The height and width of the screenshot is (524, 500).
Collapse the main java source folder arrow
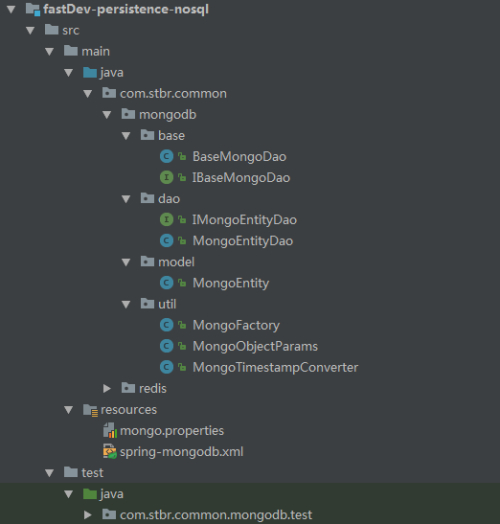coord(69,73)
